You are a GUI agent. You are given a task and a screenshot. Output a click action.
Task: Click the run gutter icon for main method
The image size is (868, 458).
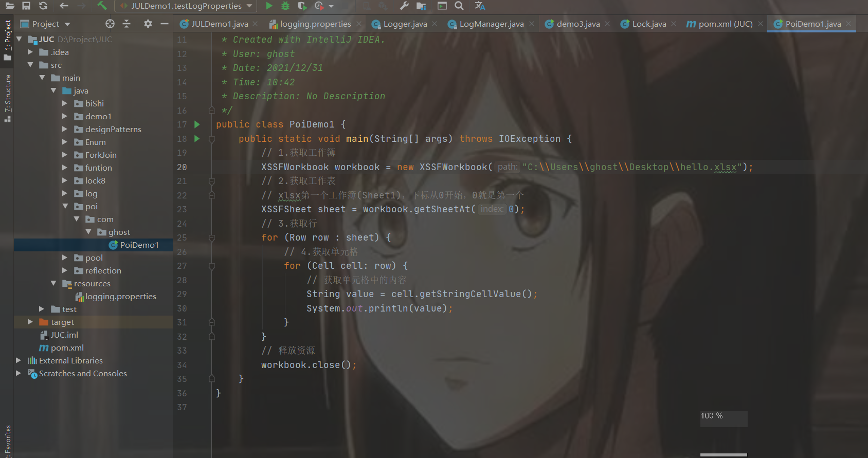197,139
